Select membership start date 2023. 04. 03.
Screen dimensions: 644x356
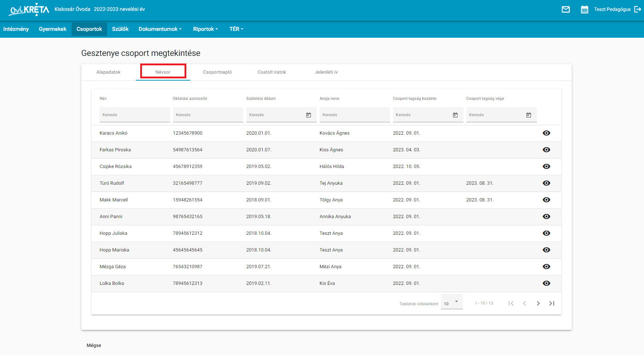(x=406, y=150)
